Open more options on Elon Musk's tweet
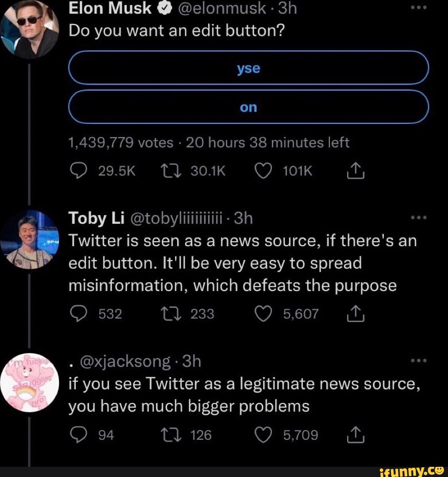 [419, 8]
